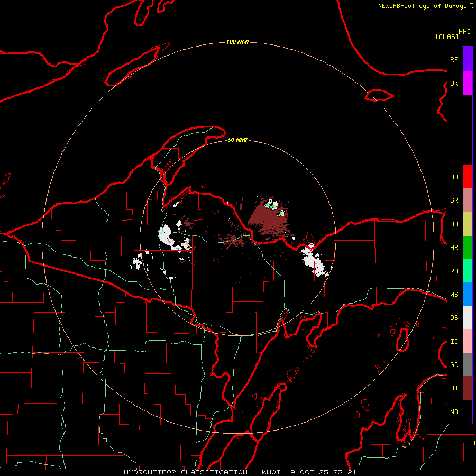476x476 pixels.
Task: Click the RF purple legend swatch
Action: tap(467, 59)
